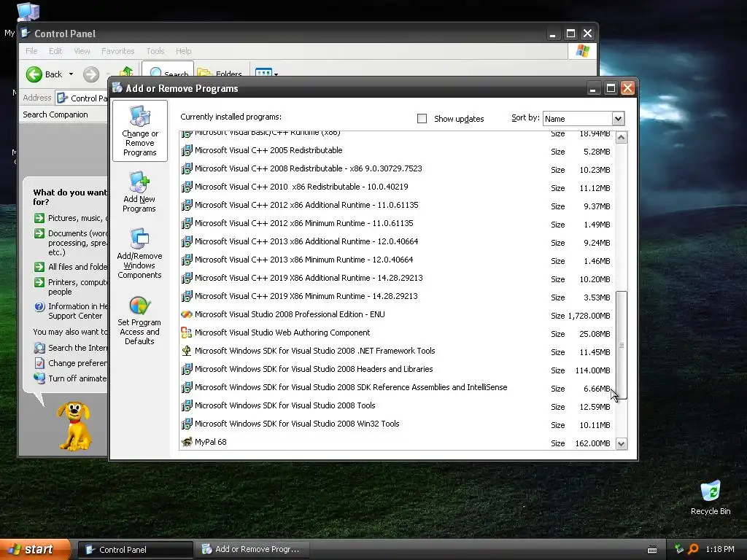The height and width of the screenshot is (560, 747).
Task: Click the scroll up arrow of program list
Action: 622,138
